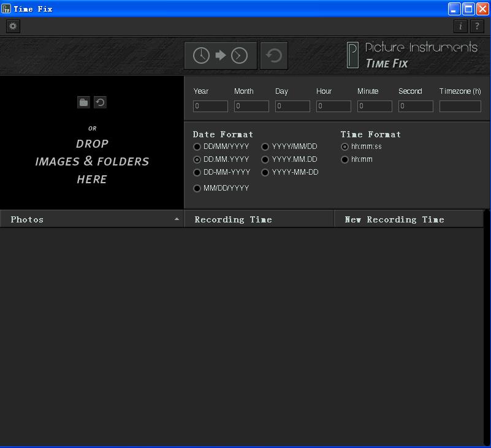491x448 pixels.
Task: Open settings via the gear icon
Action: (13, 26)
